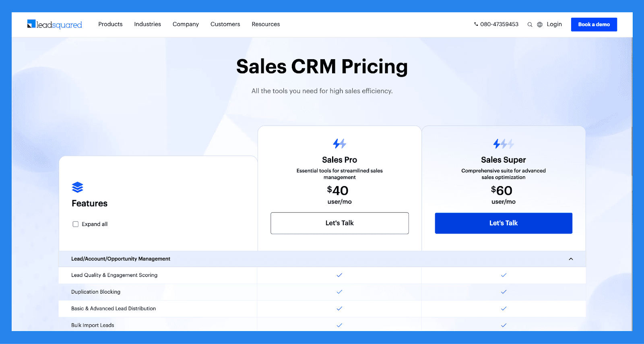Open the search magnifier icon
The image size is (644, 344).
530,25
